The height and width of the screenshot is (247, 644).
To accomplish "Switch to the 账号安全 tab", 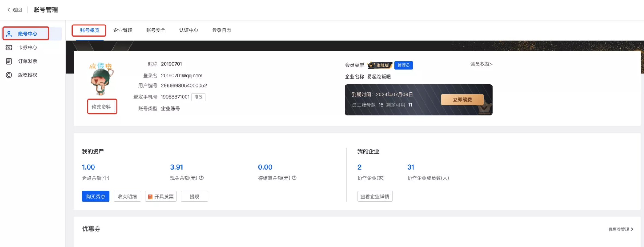I will [156, 30].
